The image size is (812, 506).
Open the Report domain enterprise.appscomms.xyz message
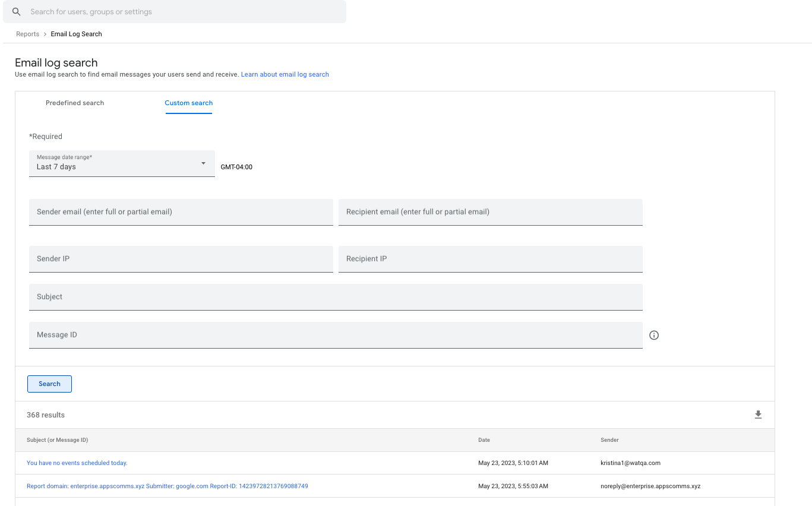pos(168,486)
